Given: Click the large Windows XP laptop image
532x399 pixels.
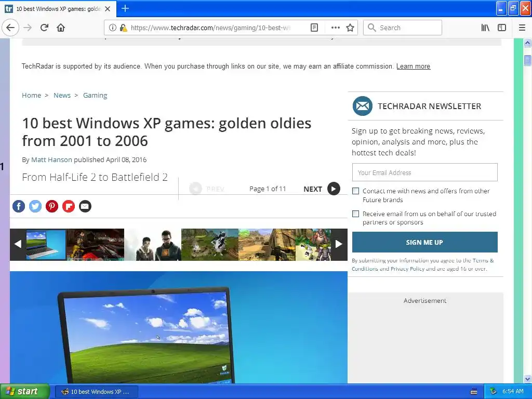Looking at the screenshot, I should coord(179,327).
